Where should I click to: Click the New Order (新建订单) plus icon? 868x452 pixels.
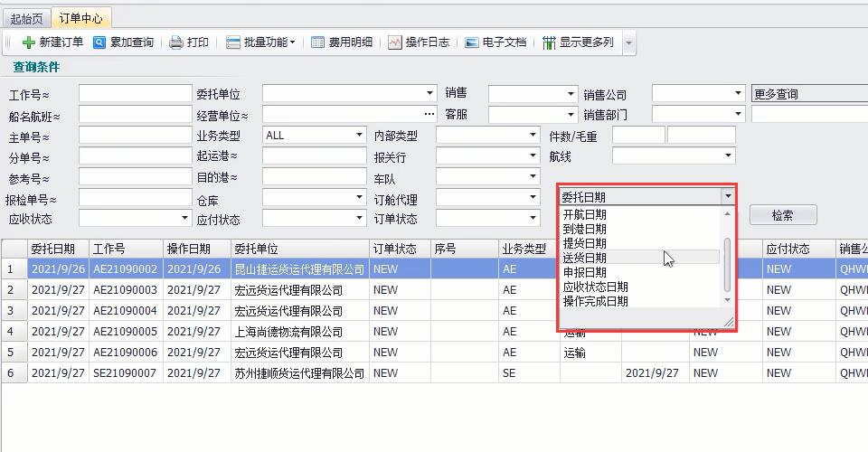pos(29,42)
